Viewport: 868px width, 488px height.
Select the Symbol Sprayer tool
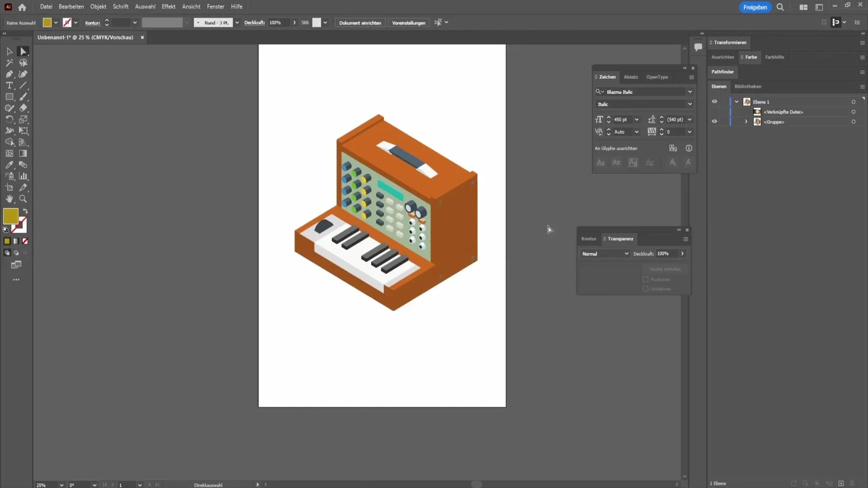[x=9, y=176]
